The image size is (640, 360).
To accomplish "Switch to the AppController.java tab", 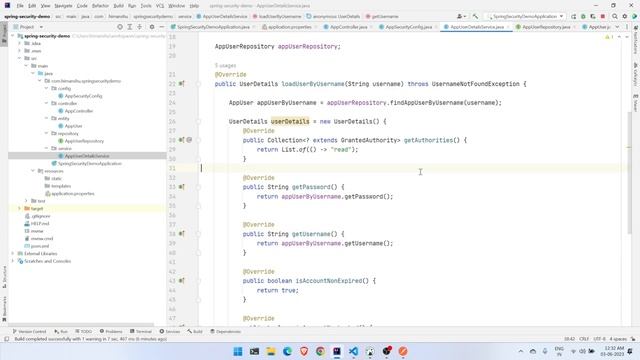I will (x=348, y=27).
